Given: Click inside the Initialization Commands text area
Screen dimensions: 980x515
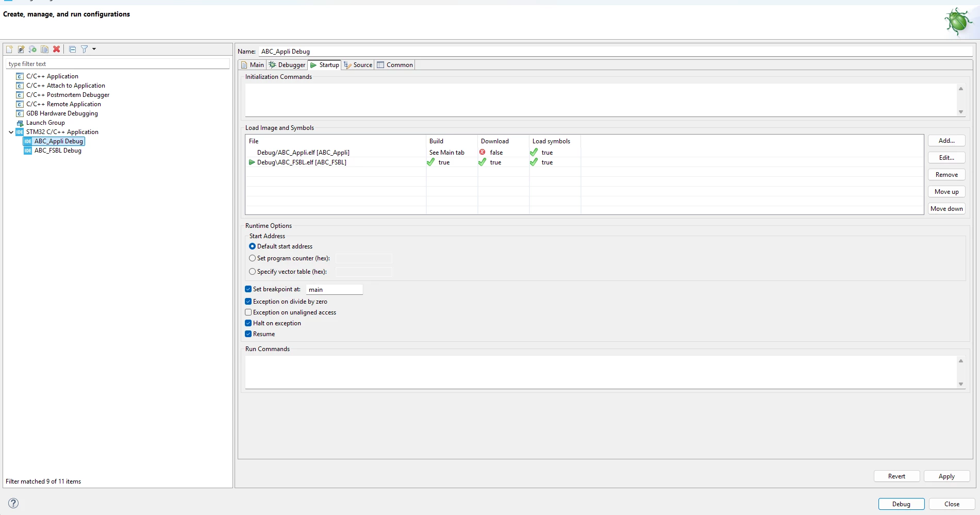Looking at the screenshot, I should click(600, 100).
